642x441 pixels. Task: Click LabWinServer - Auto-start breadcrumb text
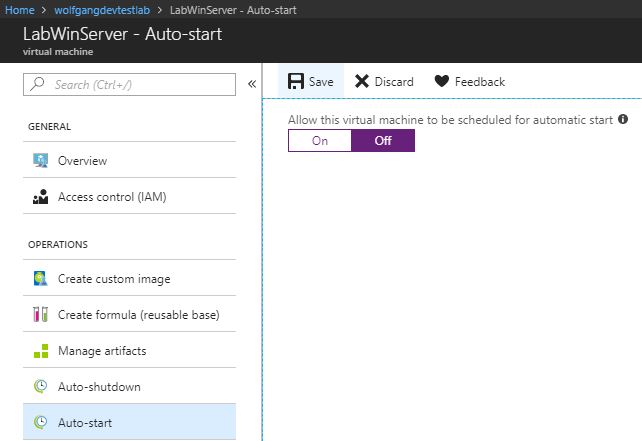tap(233, 10)
